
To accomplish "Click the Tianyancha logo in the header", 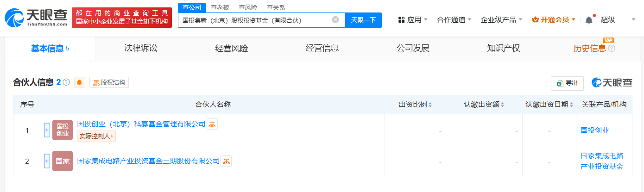I will [36, 18].
